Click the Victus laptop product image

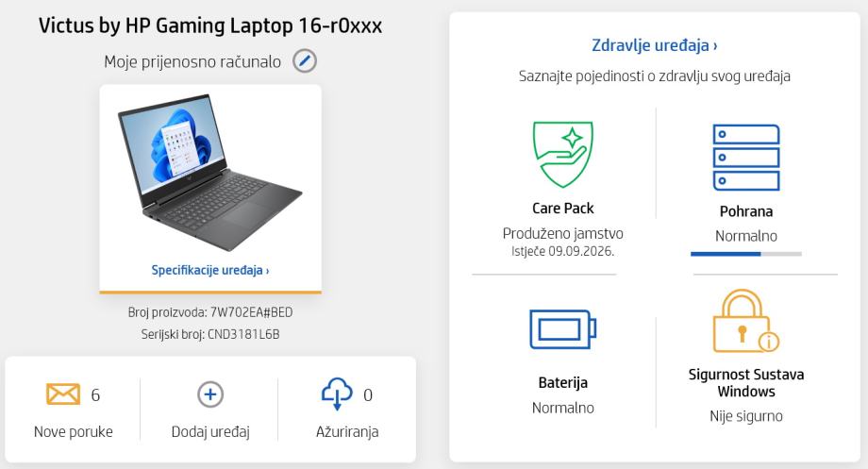(x=210, y=172)
